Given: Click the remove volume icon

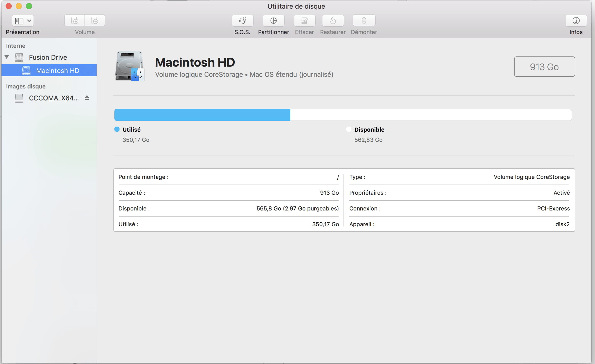Looking at the screenshot, I should [x=95, y=21].
